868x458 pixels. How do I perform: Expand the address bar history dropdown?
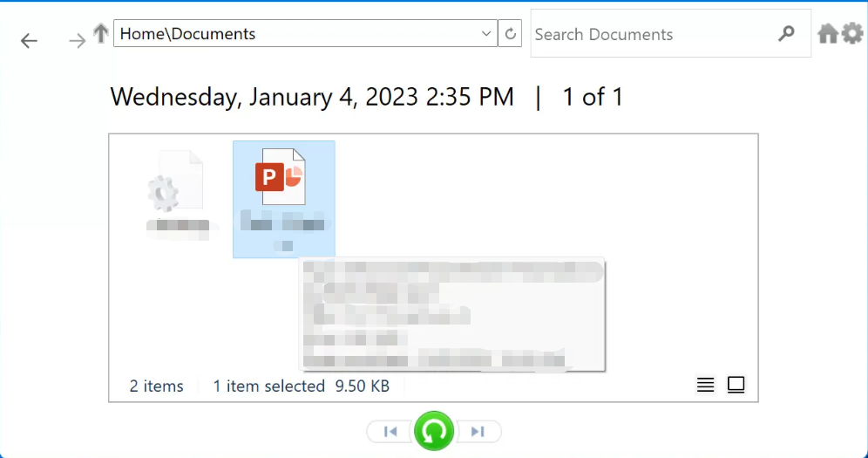(x=486, y=34)
